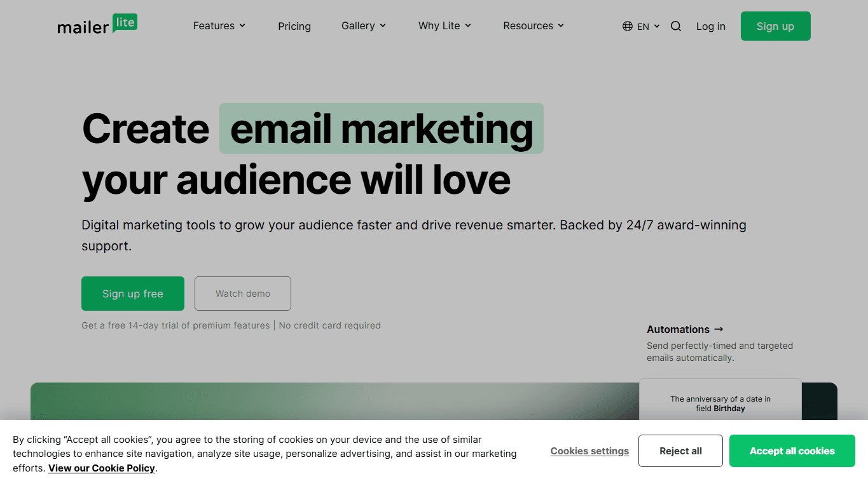Click the arrow next to Automations

[719, 329]
